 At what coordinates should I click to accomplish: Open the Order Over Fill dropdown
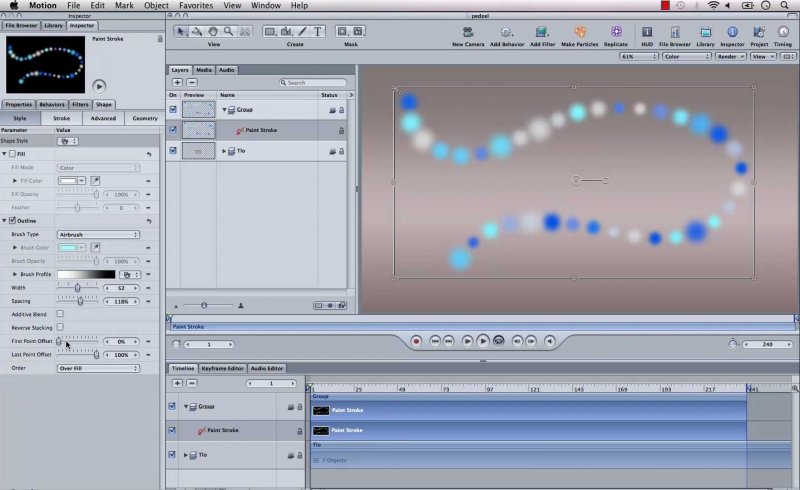[98, 368]
